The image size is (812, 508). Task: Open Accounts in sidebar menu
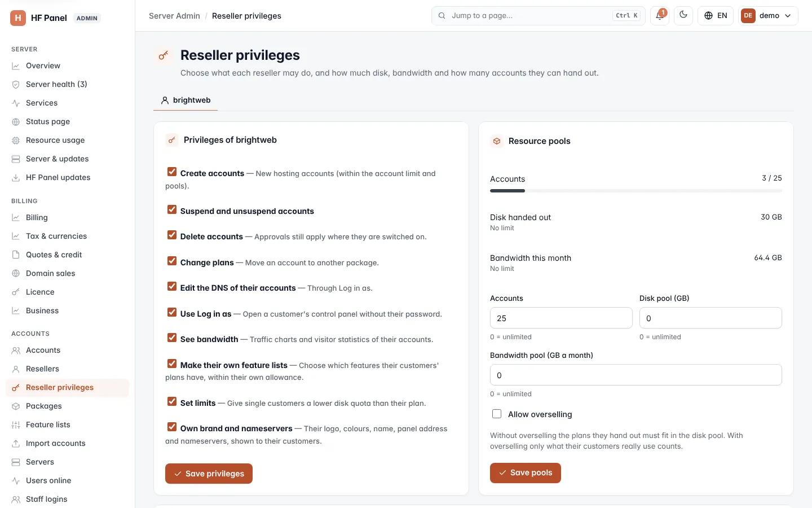tap(67, 350)
